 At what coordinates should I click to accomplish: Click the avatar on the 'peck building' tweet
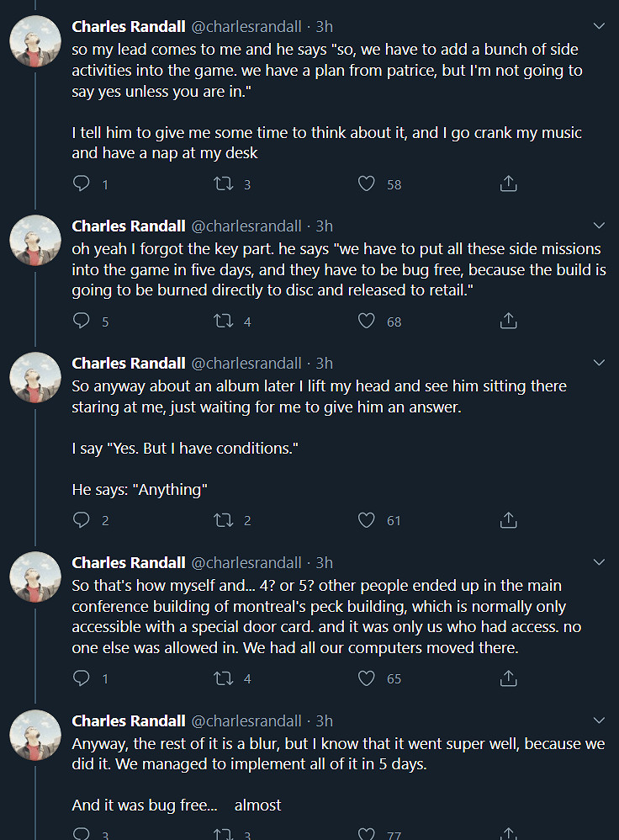point(34,577)
